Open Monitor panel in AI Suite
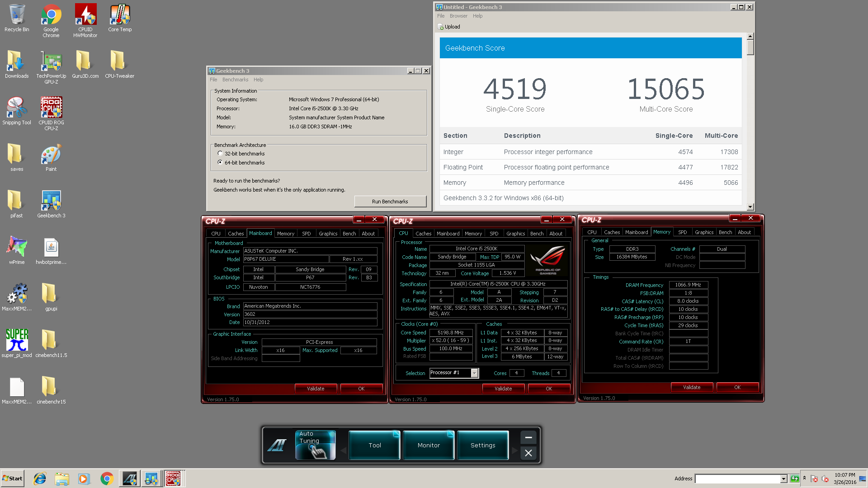The image size is (868, 488). pyautogui.click(x=429, y=445)
